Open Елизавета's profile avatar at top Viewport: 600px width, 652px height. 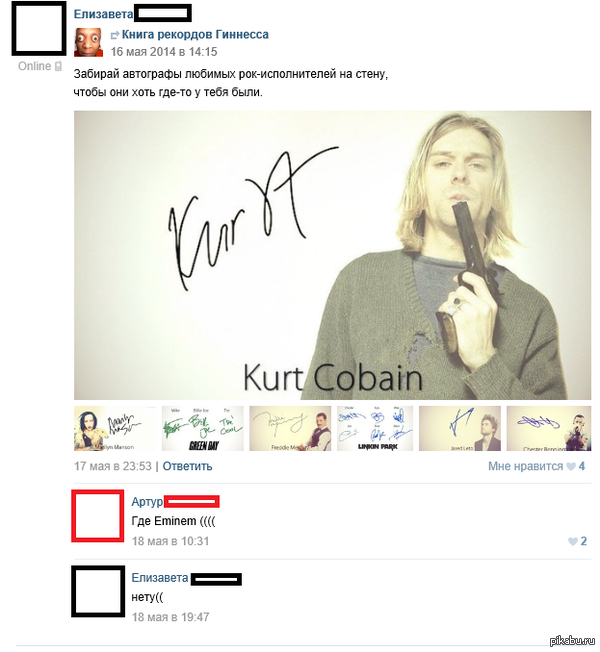point(39,29)
